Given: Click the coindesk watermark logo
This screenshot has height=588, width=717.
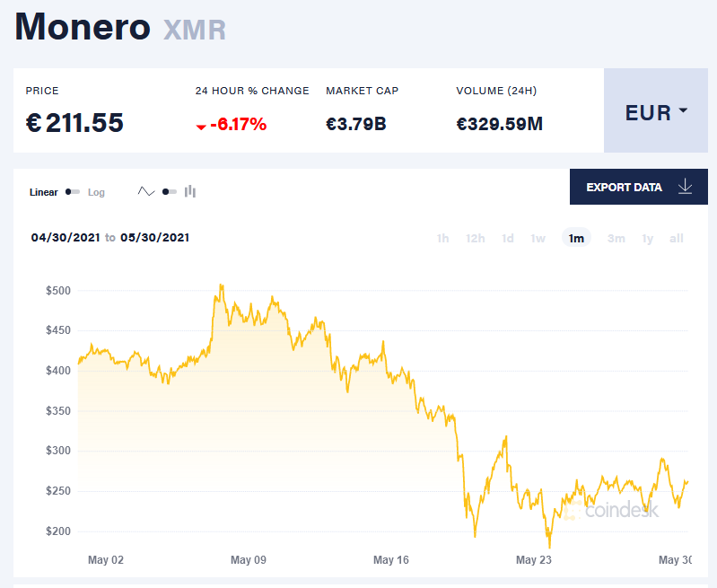Looking at the screenshot, I should coord(611,510).
